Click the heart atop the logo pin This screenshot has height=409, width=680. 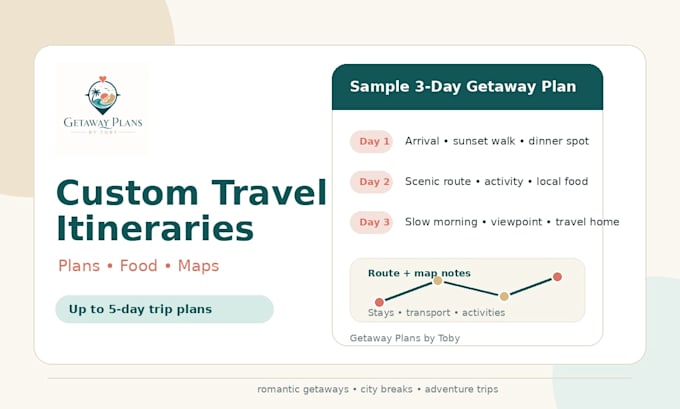pyautogui.click(x=102, y=79)
